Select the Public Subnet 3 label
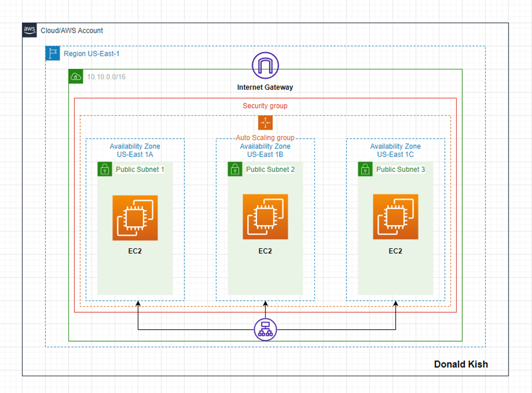 point(401,169)
